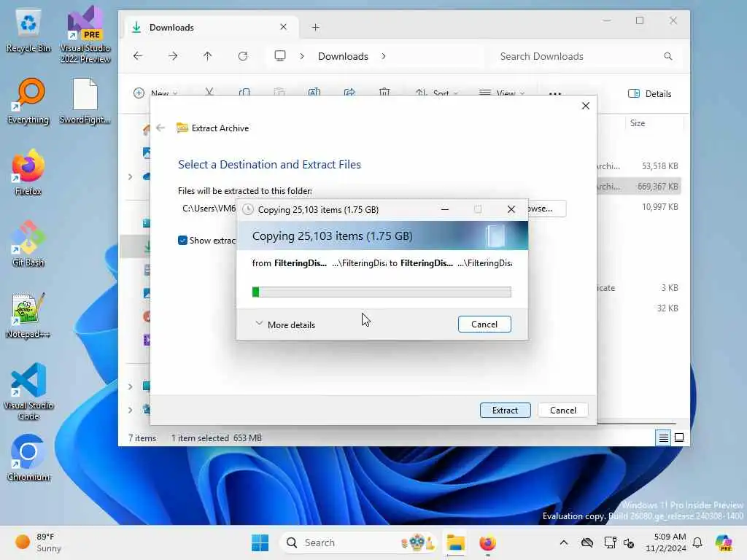Launch the Everything search shortcut

pyautogui.click(x=28, y=101)
